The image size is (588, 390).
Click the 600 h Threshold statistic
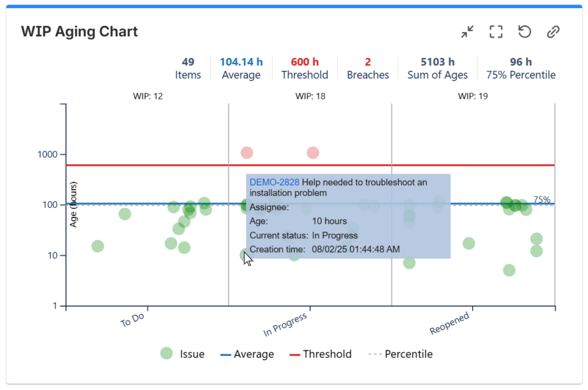304,68
